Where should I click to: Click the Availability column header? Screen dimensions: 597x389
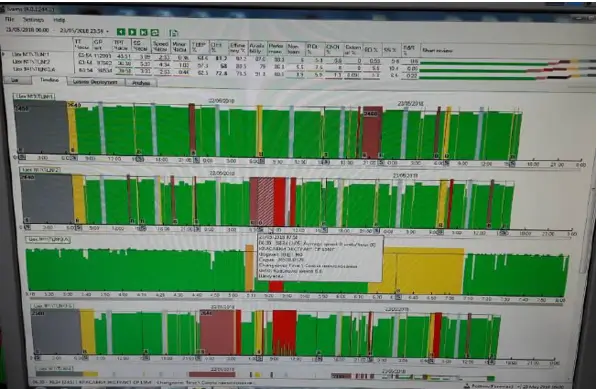pyautogui.click(x=257, y=48)
